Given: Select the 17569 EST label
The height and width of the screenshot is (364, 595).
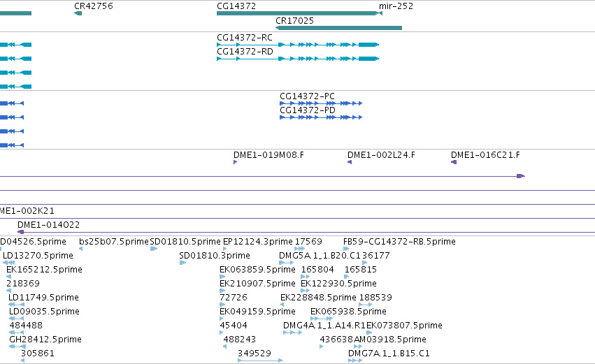Looking at the screenshot, I should tap(308, 242).
